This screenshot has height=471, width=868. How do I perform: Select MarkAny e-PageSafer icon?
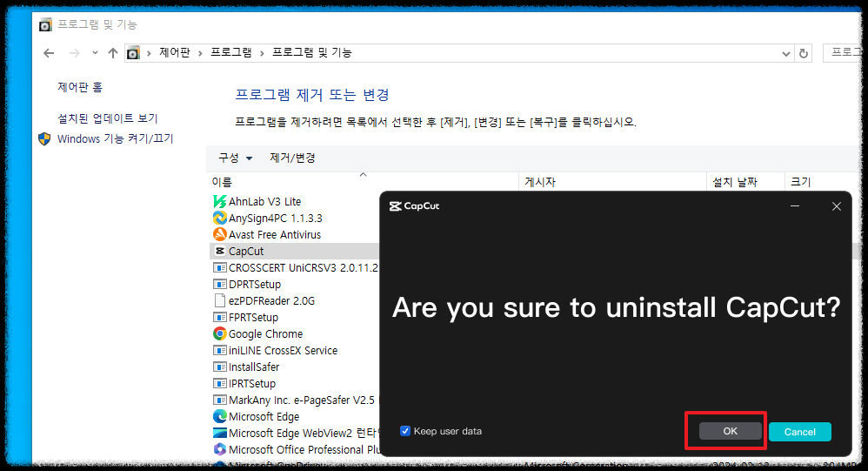(220, 400)
